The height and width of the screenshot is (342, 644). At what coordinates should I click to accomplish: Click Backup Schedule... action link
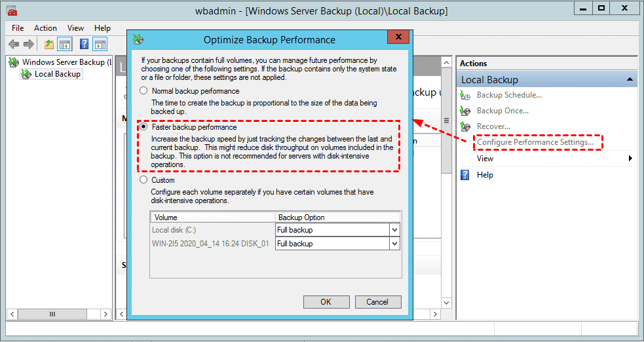tap(509, 95)
